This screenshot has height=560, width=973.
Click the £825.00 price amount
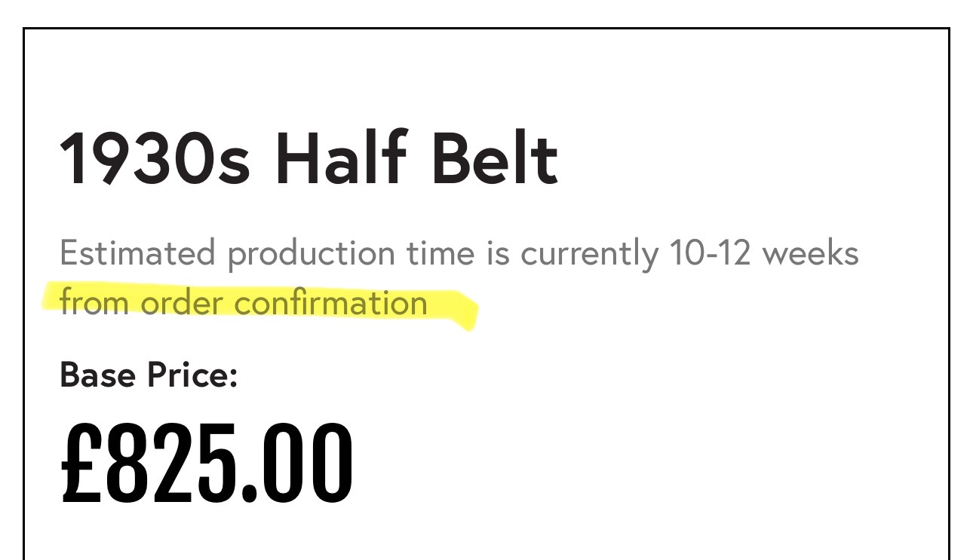click(x=206, y=463)
